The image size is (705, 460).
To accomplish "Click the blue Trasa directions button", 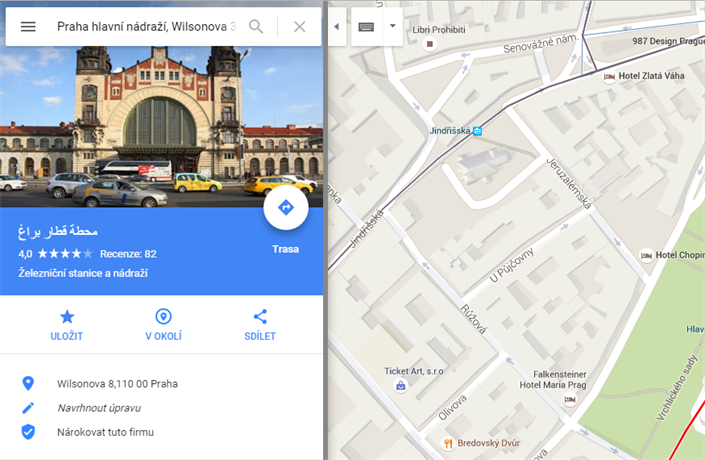I will click(285, 207).
